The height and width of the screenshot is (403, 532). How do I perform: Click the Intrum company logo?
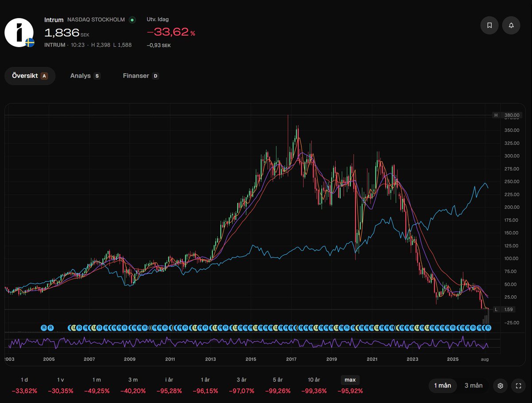coord(20,32)
